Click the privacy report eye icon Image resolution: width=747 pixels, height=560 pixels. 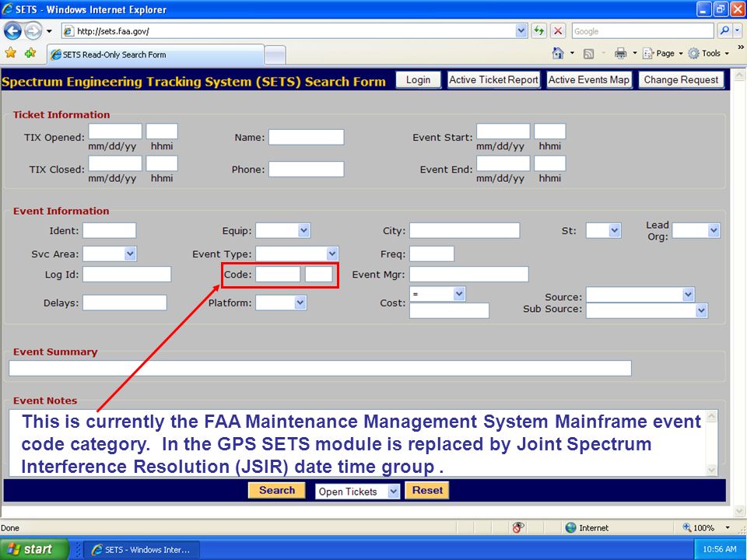[518, 527]
